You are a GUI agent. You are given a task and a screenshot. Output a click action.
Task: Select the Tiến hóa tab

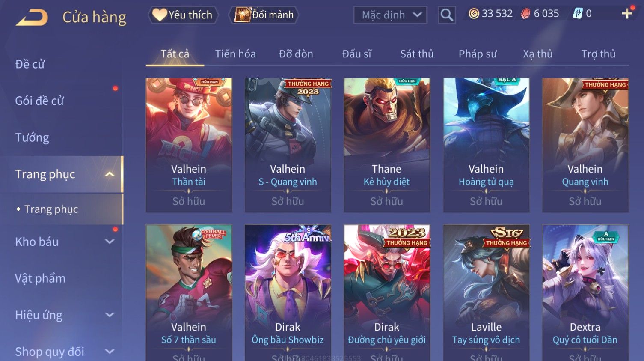[235, 54]
